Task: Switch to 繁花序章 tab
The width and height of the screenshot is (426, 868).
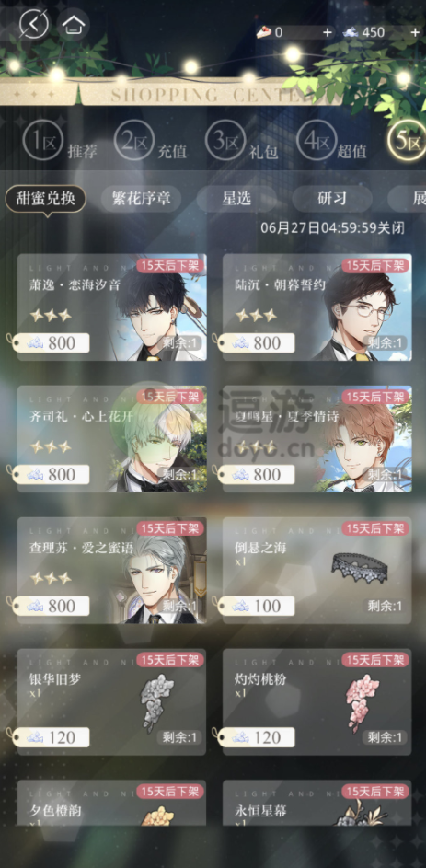Action: [x=141, y=199]
